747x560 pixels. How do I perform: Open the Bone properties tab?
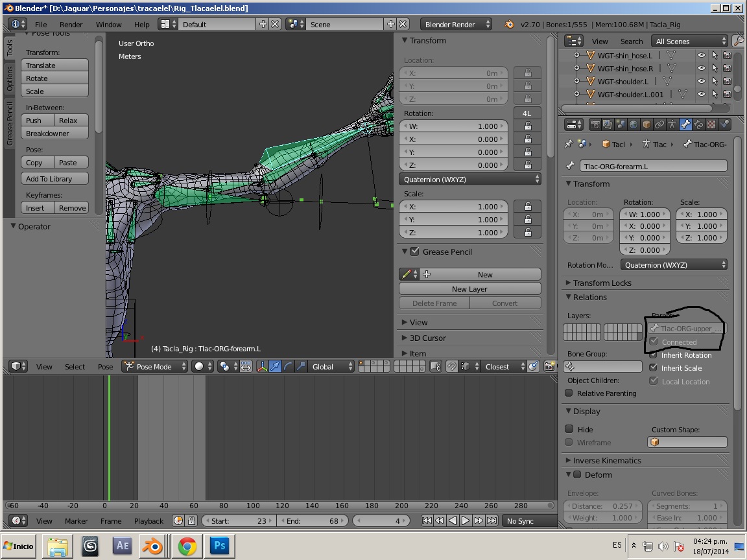click(x=685, y=124)
